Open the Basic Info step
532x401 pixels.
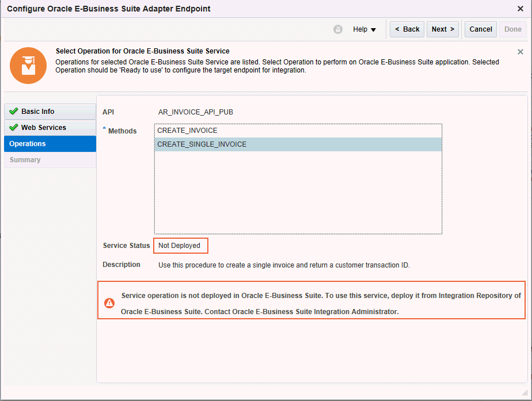(x=50, y=112)
